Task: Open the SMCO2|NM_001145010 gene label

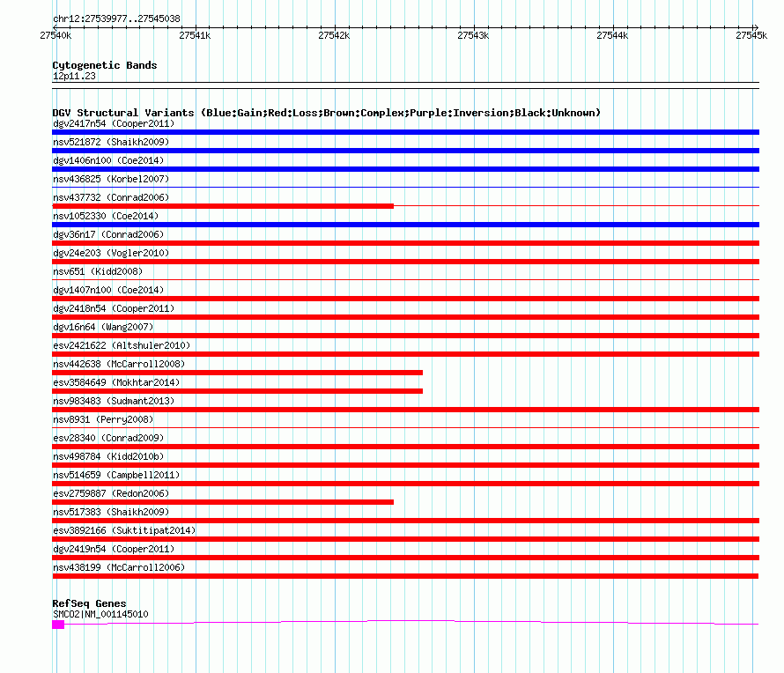Action: tap(100, 615)
